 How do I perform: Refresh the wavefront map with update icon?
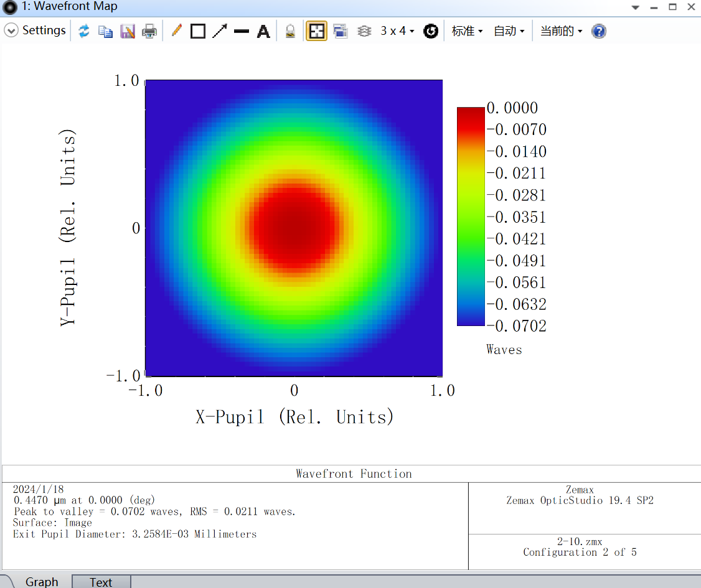tap(83, 31)
